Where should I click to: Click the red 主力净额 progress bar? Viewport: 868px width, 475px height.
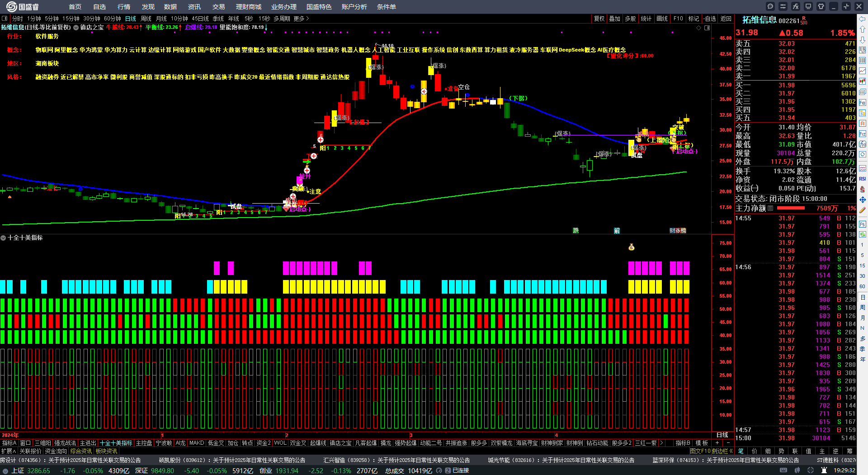click(x=791, y=208)
